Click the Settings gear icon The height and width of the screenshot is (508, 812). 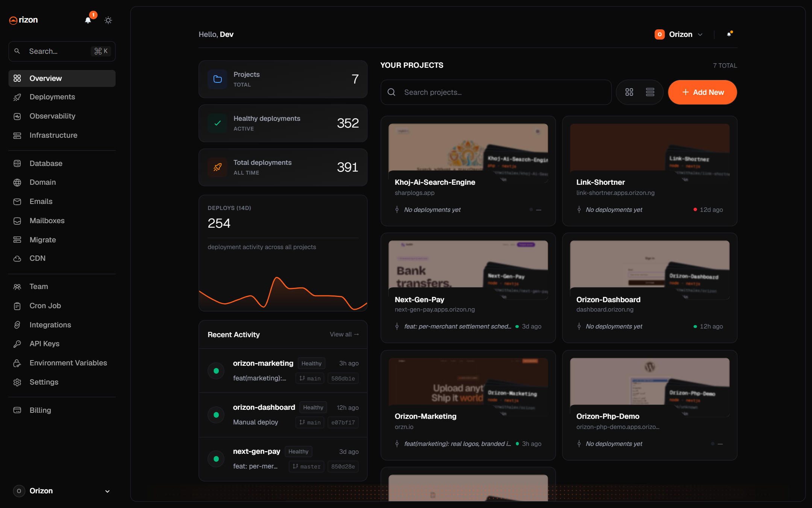(x=17, y=382)
